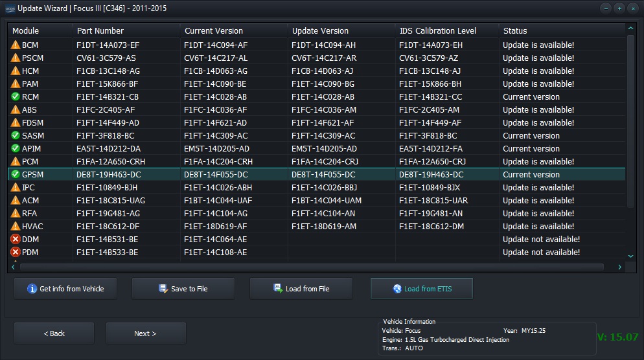Go Back to the previous wizard step
Viewport: 644px width, 360px height.
tap(54, 333)
